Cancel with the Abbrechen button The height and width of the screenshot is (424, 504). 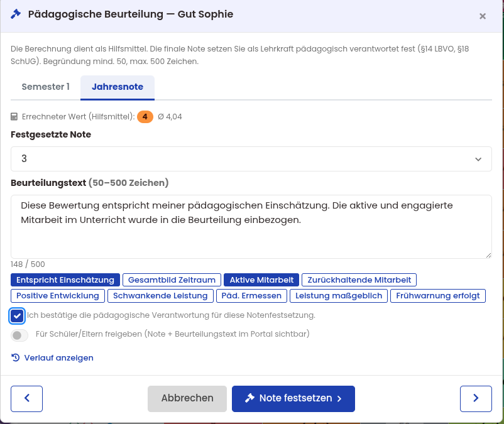coord(187,399)
